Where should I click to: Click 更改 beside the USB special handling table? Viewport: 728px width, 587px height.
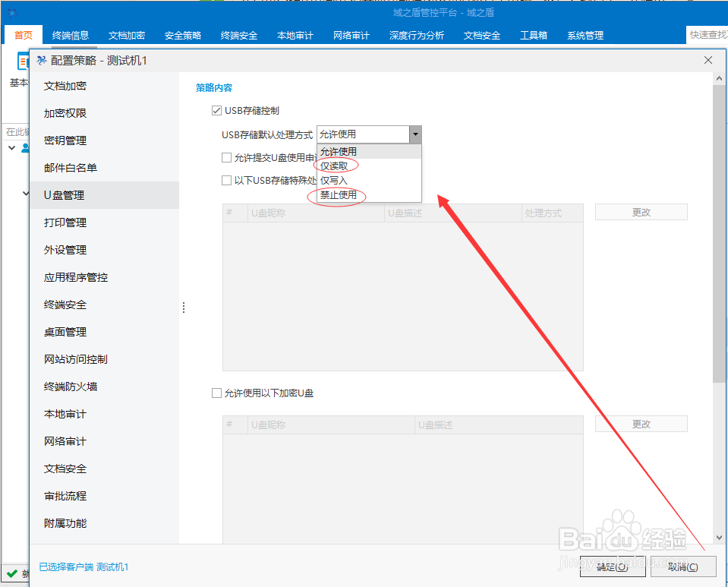coord(641,212)
